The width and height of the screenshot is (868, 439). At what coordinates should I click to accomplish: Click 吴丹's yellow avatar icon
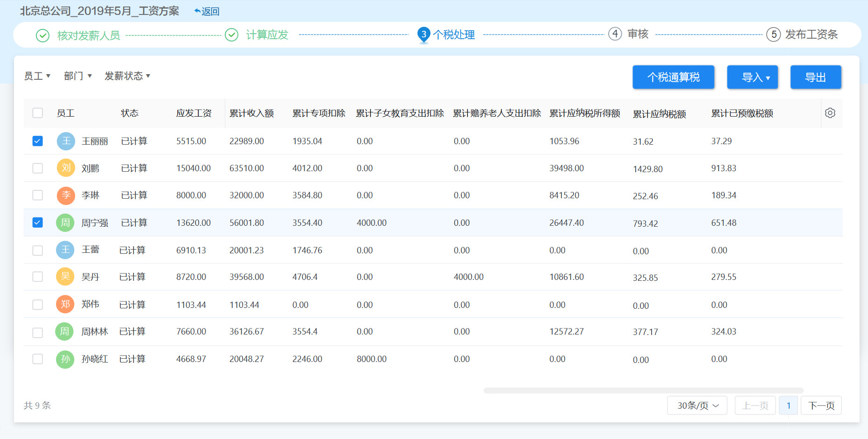pos(65,277)
